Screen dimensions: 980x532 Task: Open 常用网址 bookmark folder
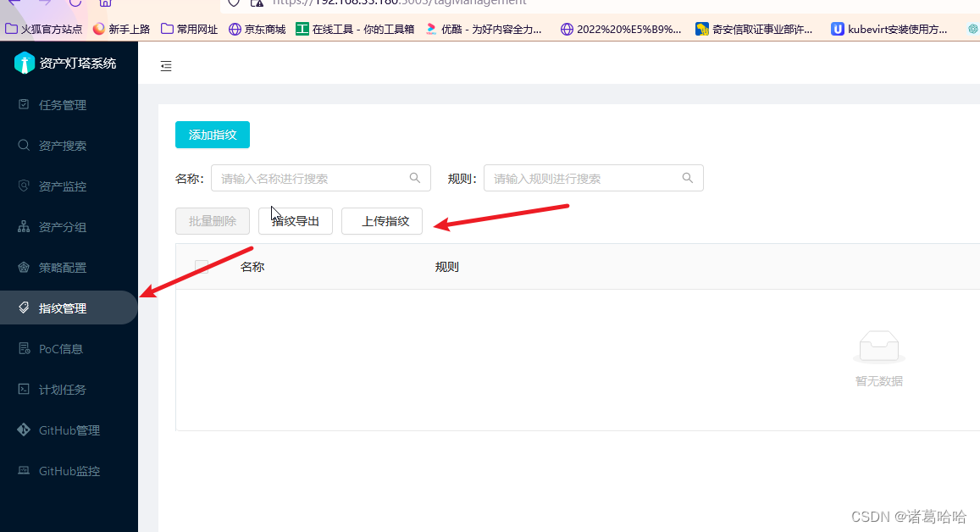pyautogui.click(x=190, y=29)
